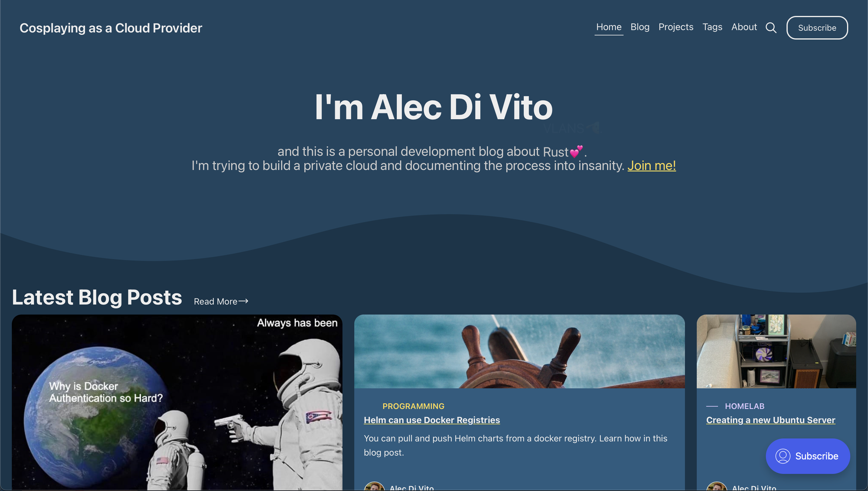
Task: Open the ship wheel post image
Action: (x=519, y=351)
